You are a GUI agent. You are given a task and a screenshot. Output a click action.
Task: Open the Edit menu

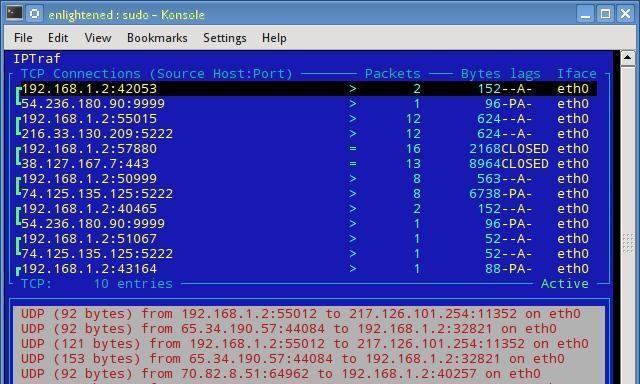click(x=58, y=38)
